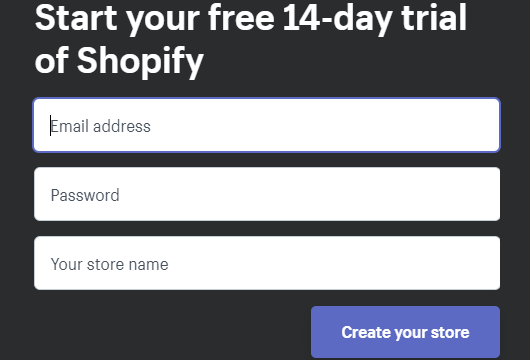Click the word 'Shopify' in the heading
The image size is (530, 360).
(x=140, y=62)
